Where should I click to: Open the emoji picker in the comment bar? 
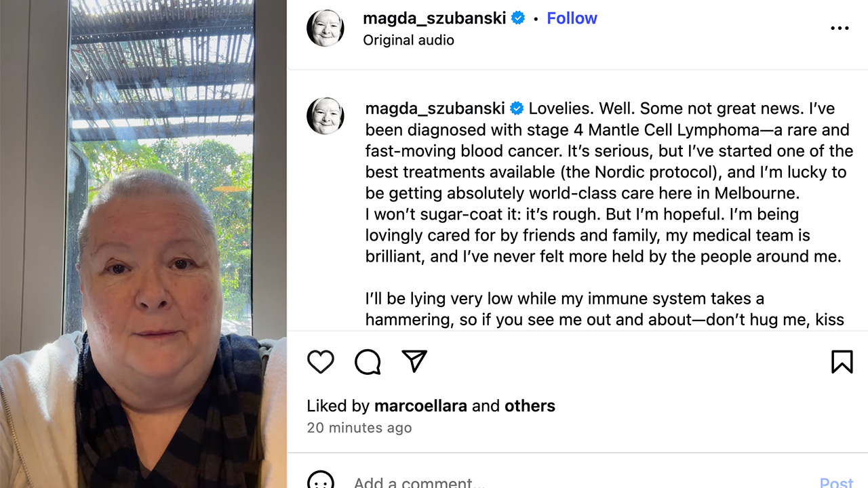(x=321, y=481)
